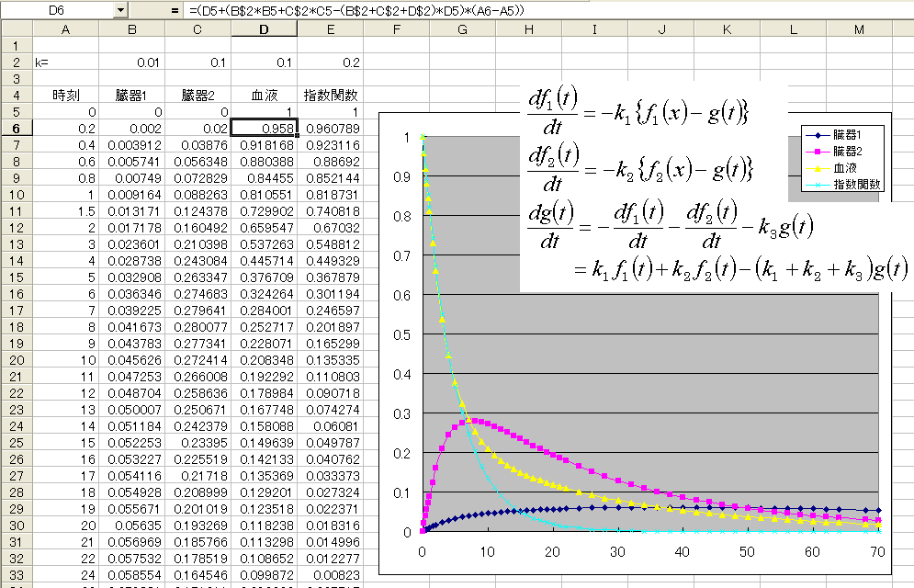The width and height of the screenshot is (914, 588).
Task: Click the chart x-axis label 40
Action: (x=682, y=551)
